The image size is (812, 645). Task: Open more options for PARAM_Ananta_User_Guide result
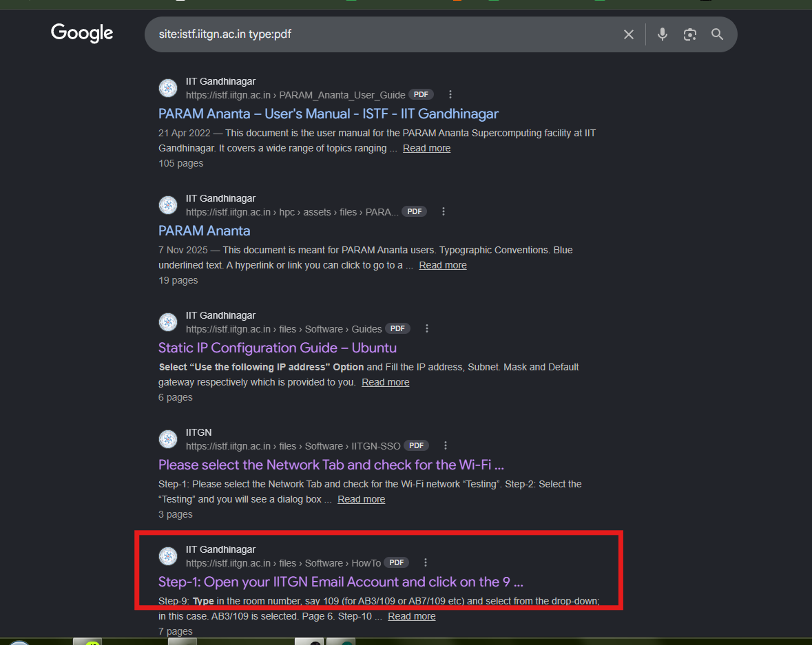click(450, 94)
